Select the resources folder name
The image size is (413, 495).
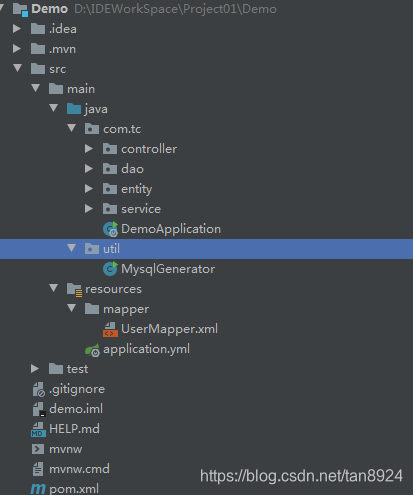[x=113, y=289]
